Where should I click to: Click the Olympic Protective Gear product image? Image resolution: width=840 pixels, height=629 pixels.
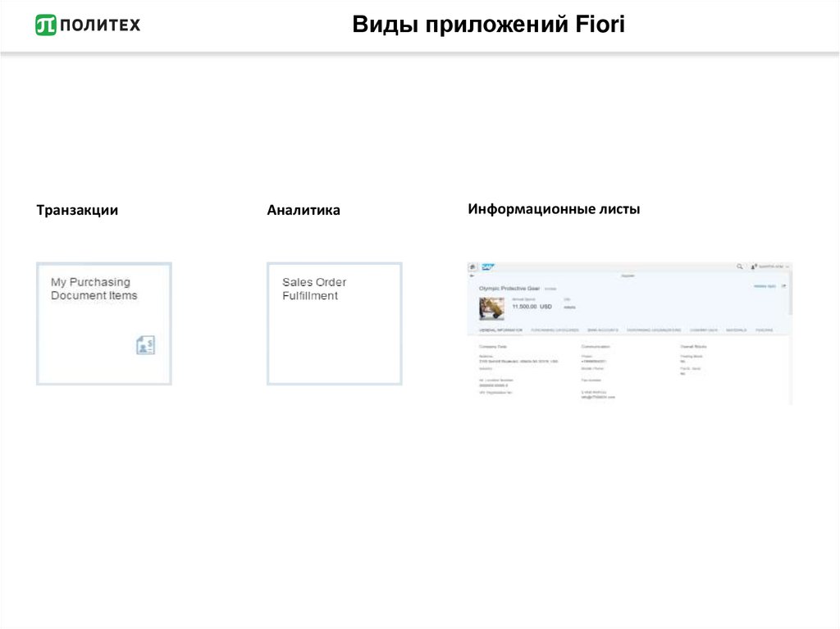click(x=491, y=308)
